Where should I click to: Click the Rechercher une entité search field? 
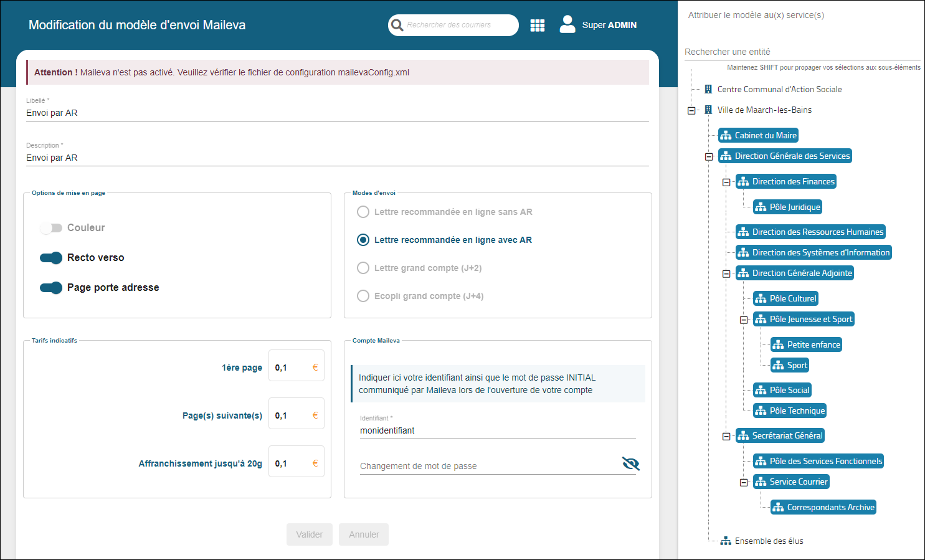pyautogui.click(x=802, y=52)
